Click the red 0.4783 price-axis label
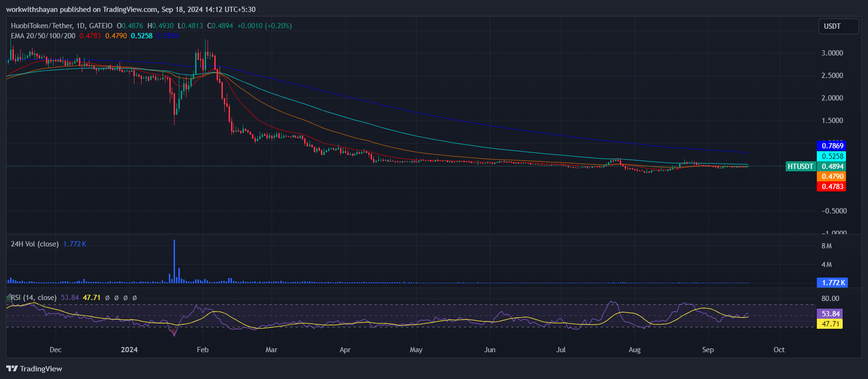 tap(832, 187)
